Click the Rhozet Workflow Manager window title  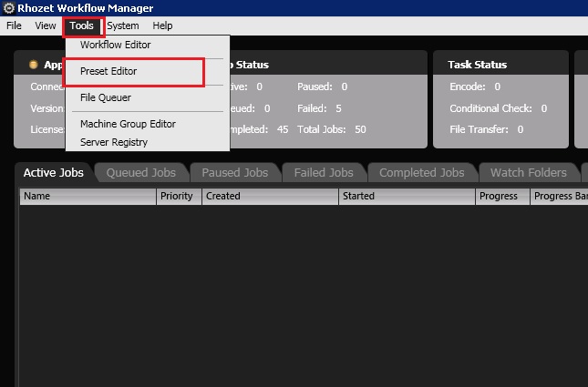tap(85, 8)
